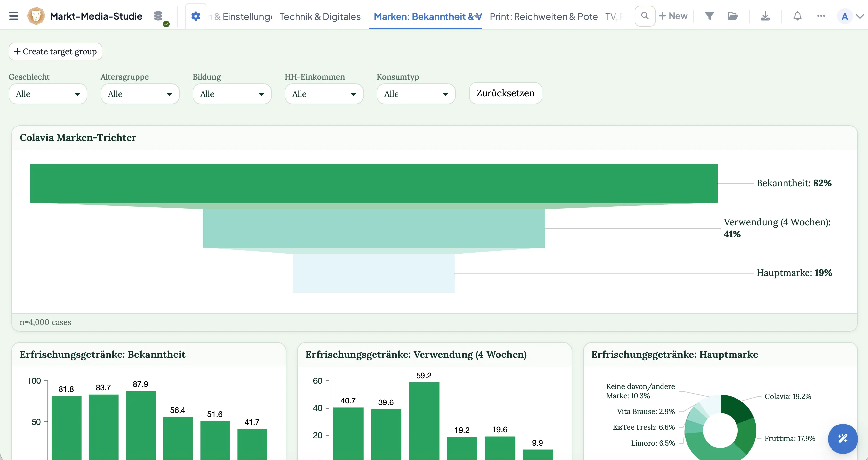
Task: Switch to the Technik & Digitales tab
Action: (x=320, y=16)
